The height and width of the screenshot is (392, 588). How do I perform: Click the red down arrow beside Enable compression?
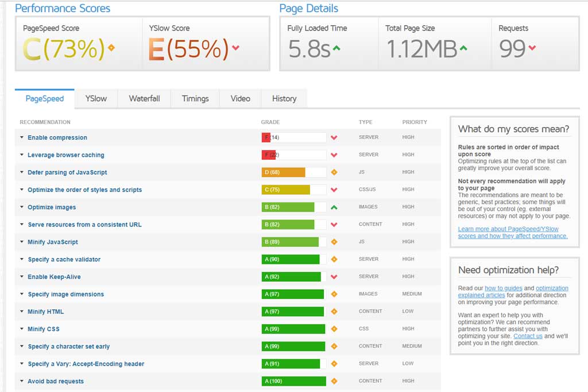tap(334, 138)
